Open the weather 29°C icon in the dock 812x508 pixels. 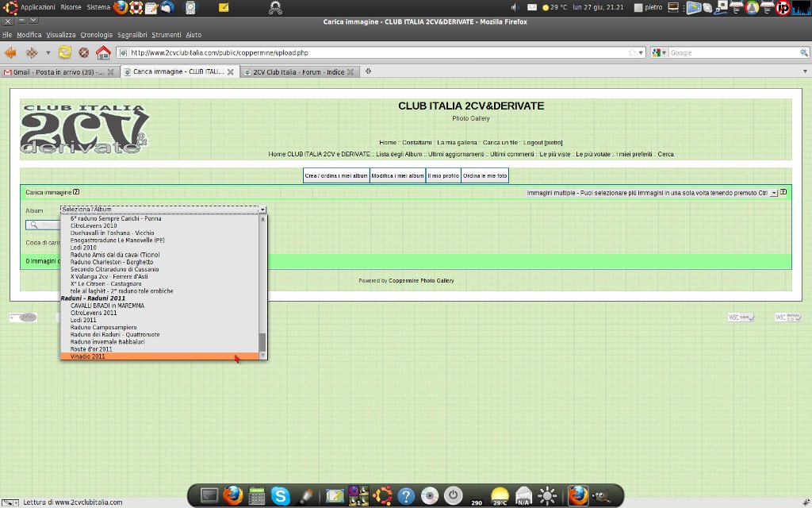[x=500, y=496]
